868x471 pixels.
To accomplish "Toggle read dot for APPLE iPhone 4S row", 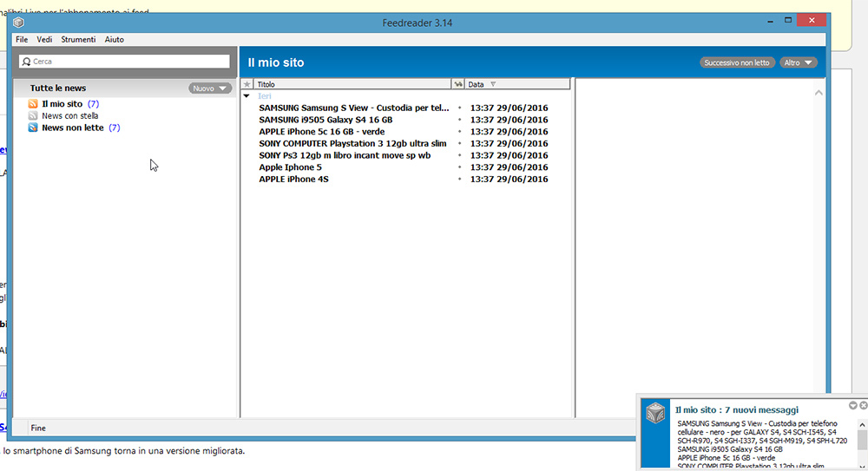I will 459,179.
